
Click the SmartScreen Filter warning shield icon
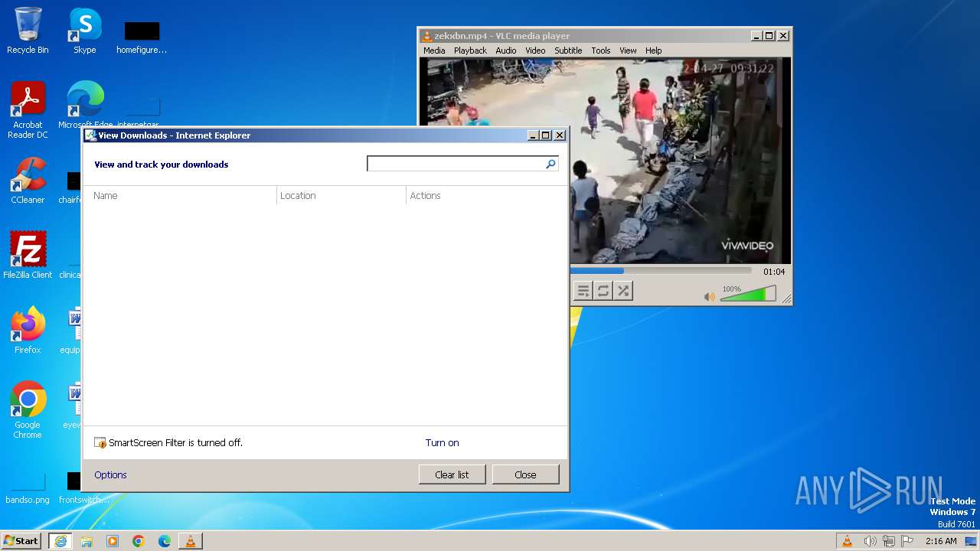100,442
